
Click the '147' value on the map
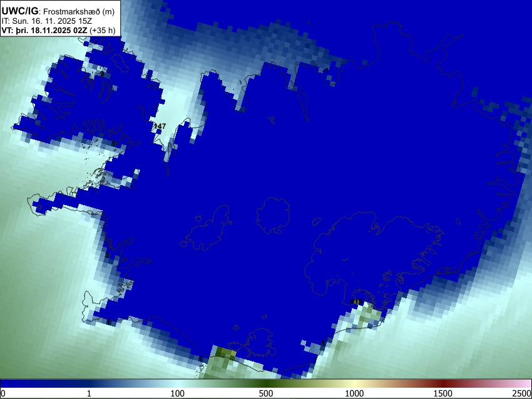tap(160, 126)
